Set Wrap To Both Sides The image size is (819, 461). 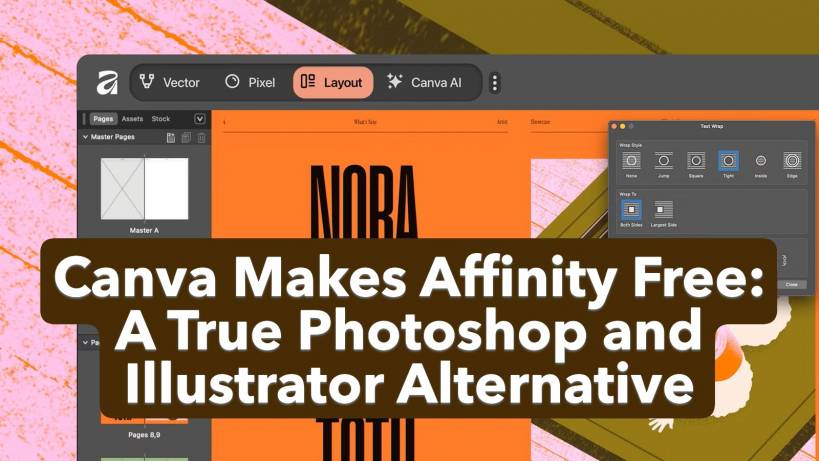(x=631, y=209)
